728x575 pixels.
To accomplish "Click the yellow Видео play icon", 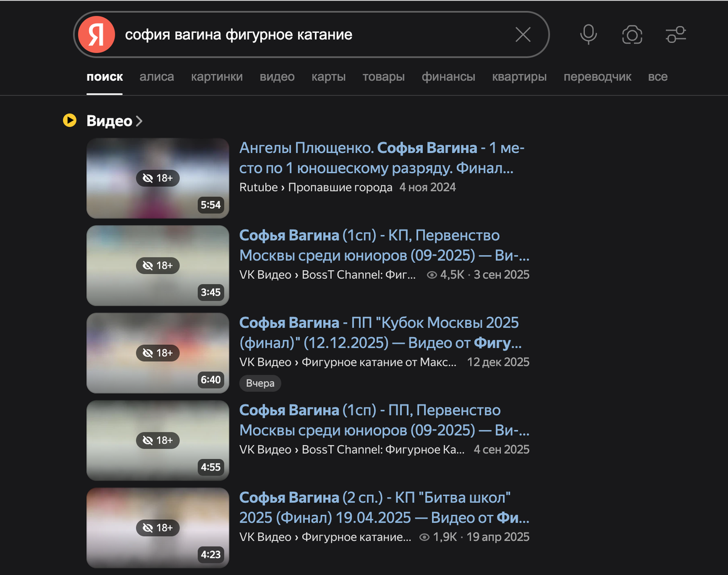I will 70,121.
